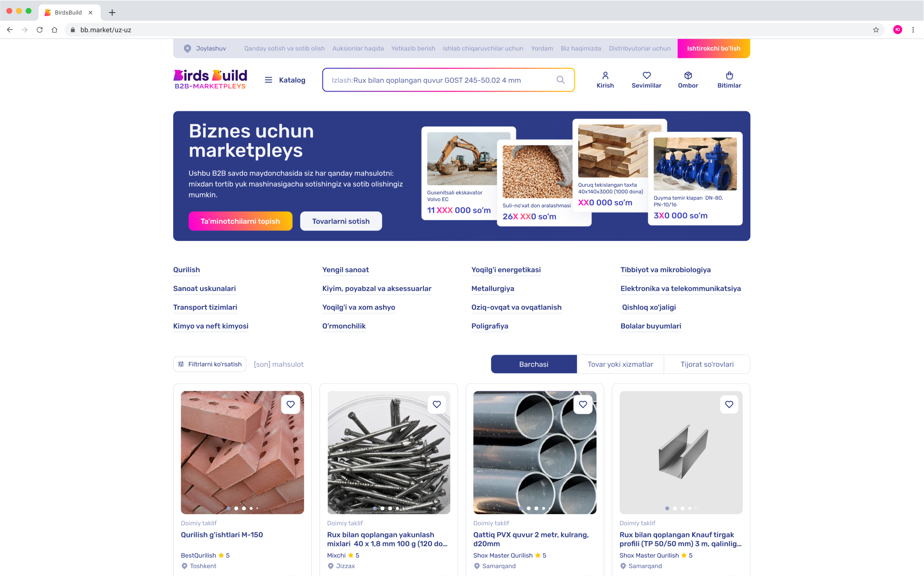Open Distribyutorlar uchun link
Viewport: 924px width, 576px height.
[640, 48]
